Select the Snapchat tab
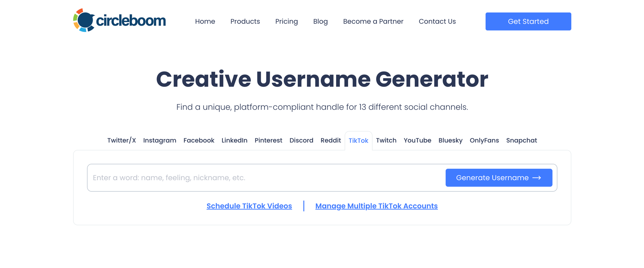Screen dimensions: 644x268 coord(522,141)
